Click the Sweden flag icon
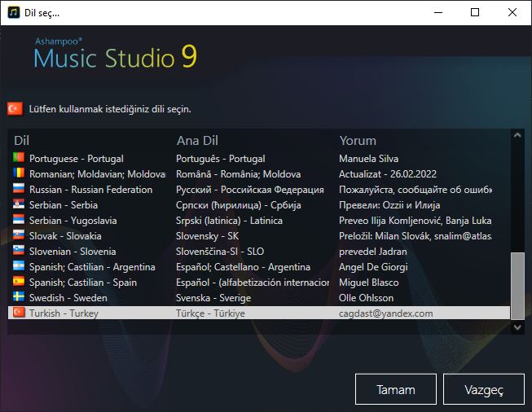 [19, 296]
